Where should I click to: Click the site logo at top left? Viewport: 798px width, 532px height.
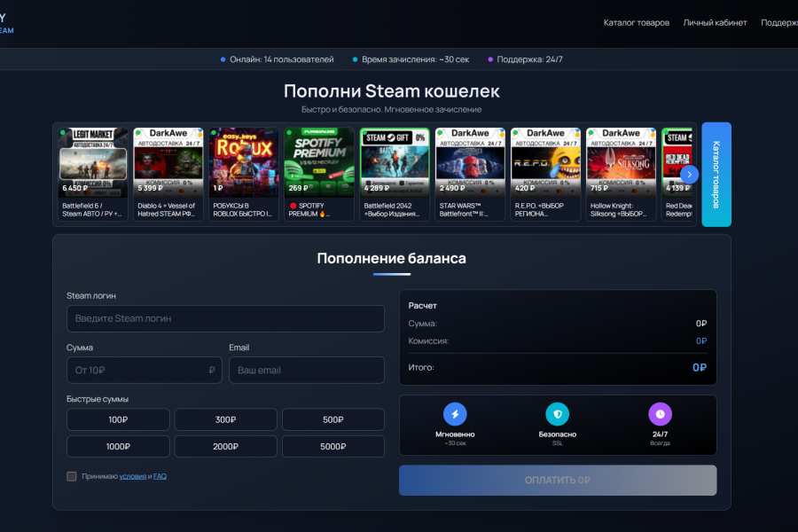click(6, 23)
